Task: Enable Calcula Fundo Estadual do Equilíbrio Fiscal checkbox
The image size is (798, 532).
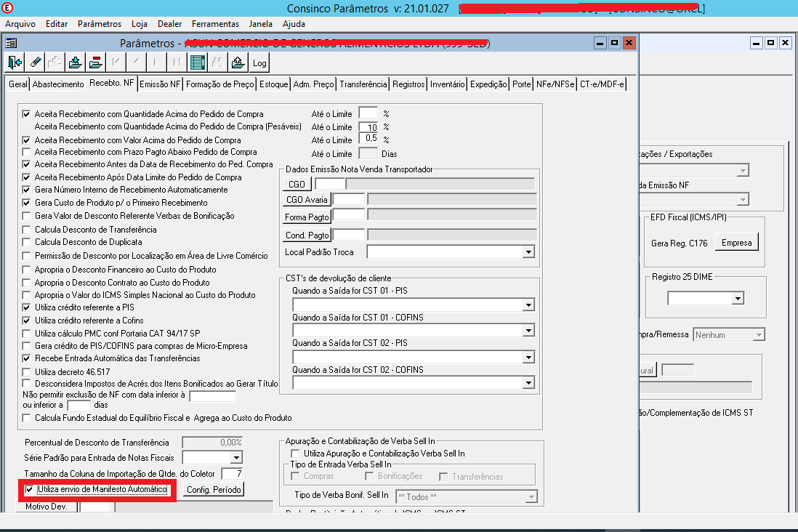Action: [x=26, y=418]
